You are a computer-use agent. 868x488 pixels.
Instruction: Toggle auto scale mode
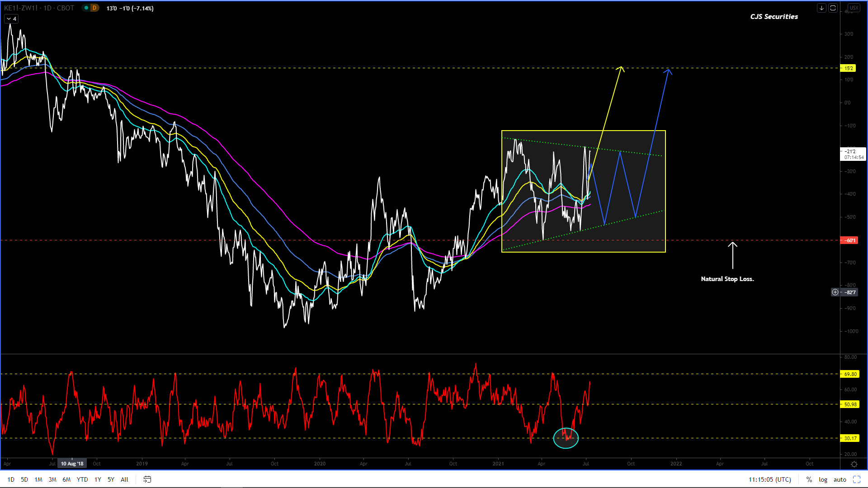[840, 479]
